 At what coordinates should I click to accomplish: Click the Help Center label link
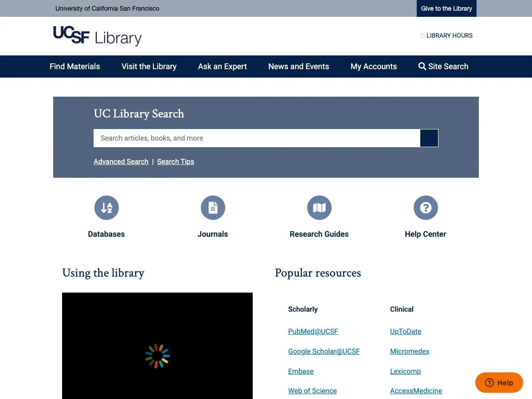point(426,234)
